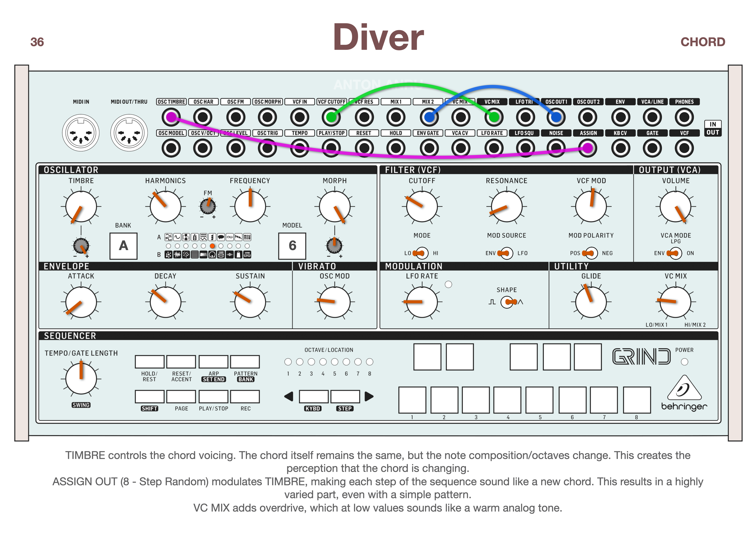
Task: Select the bass drum model icon in bank B
Action: click(212, 255)
